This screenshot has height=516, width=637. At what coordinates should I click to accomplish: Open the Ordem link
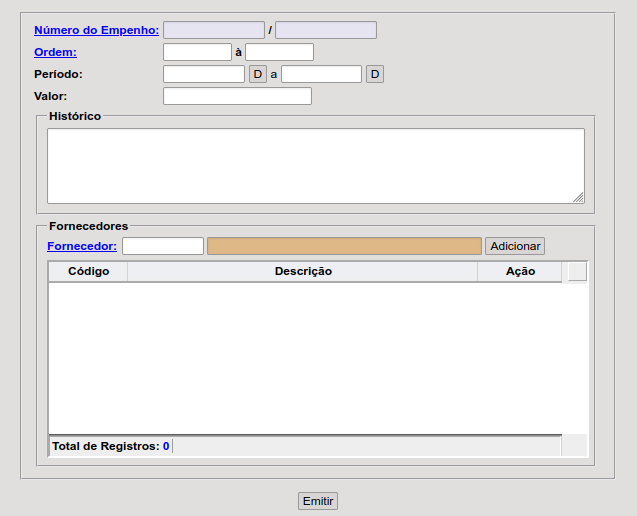55,52
